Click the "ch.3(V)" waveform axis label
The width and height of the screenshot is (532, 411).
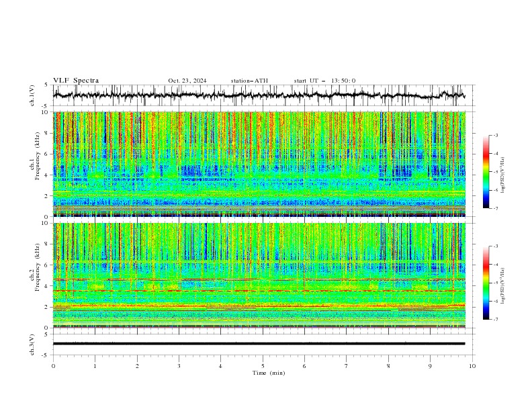[32, 345]
